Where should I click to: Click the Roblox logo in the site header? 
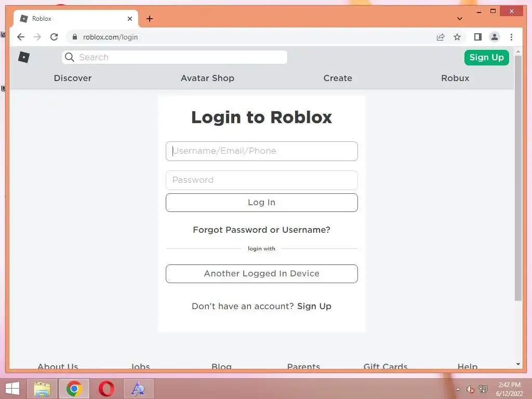24,57
